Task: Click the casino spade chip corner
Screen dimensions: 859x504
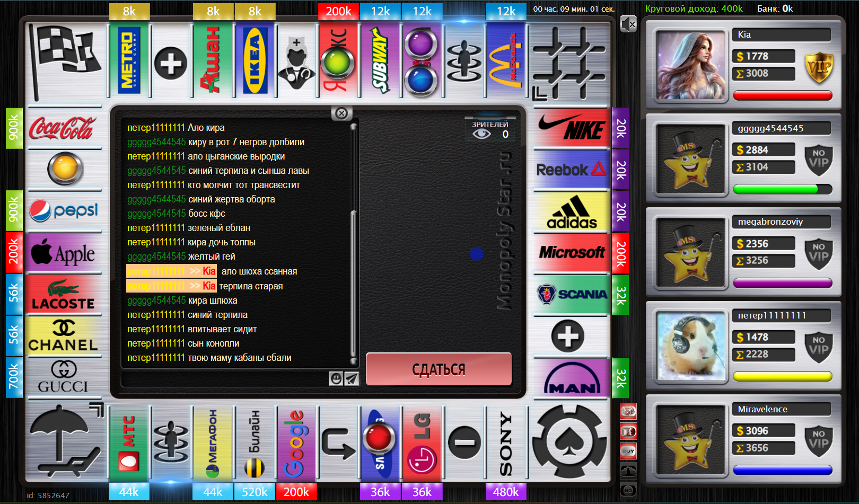Action: pyautogui.click(x=570, y=443)
